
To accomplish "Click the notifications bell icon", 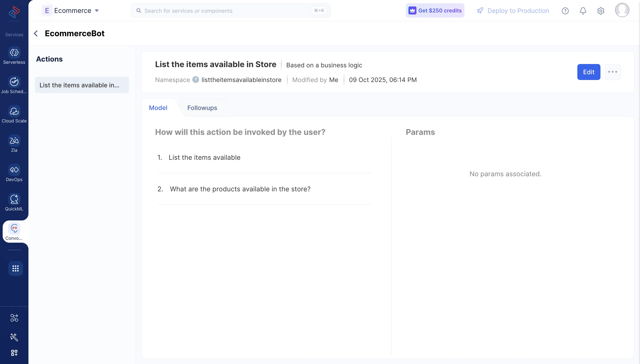I will [583, 11].
